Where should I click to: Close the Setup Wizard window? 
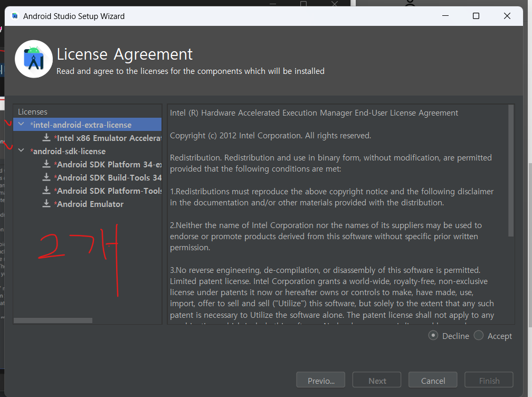[x=507, y=16]
